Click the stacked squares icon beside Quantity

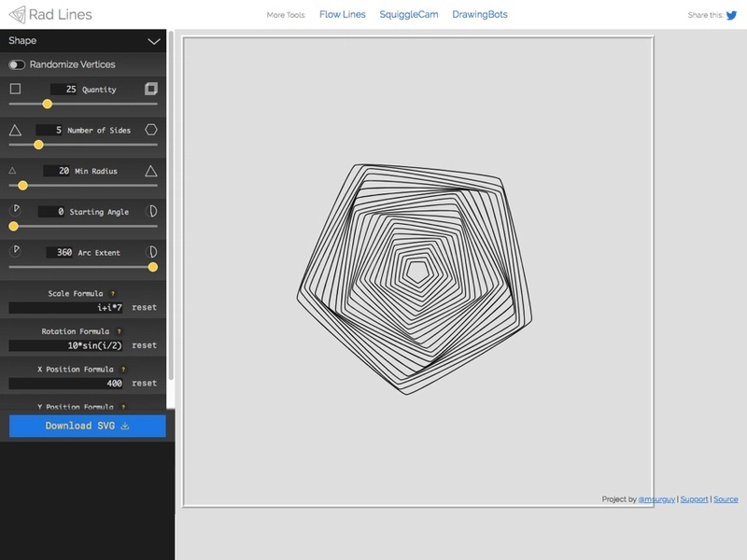[151, 89]
